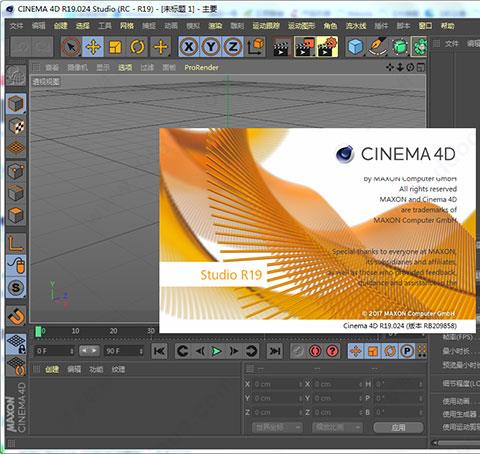Click the Redo icon in top toolbar
Screen dimensions: 480x454
[42, 47]
